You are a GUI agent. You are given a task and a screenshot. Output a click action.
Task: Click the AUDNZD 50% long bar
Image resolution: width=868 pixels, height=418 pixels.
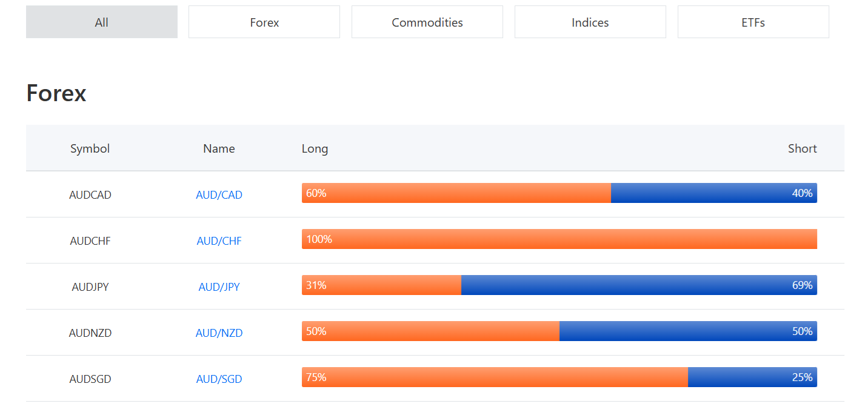point(430,331)
